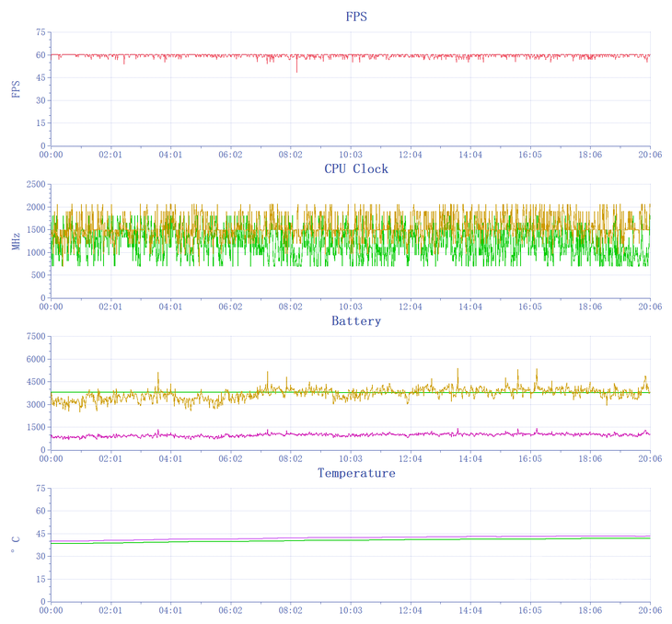Click the 04:01 time label under Temperature chart
This screenshot has width=672, height=624.
point(170,610)
